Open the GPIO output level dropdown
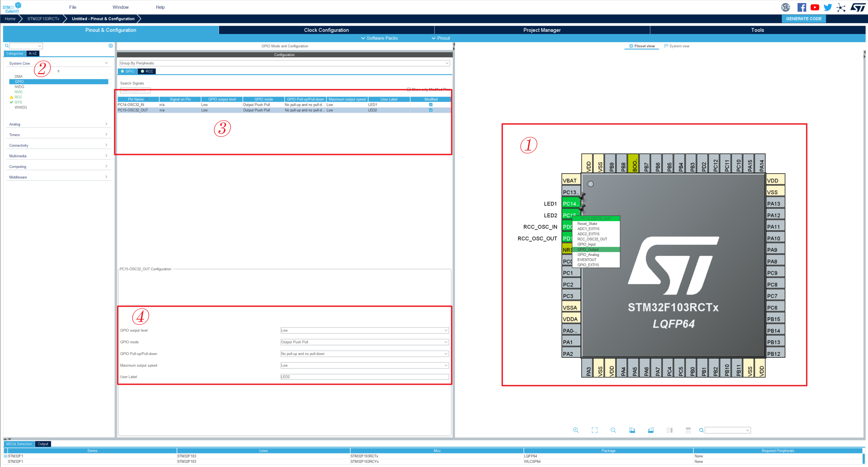 point(364,330)
